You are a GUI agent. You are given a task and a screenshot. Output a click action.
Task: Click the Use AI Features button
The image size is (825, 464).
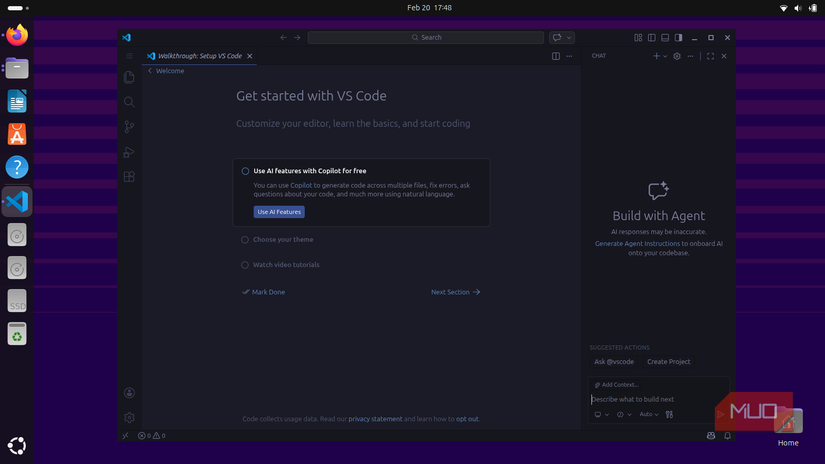coord(279,212)
